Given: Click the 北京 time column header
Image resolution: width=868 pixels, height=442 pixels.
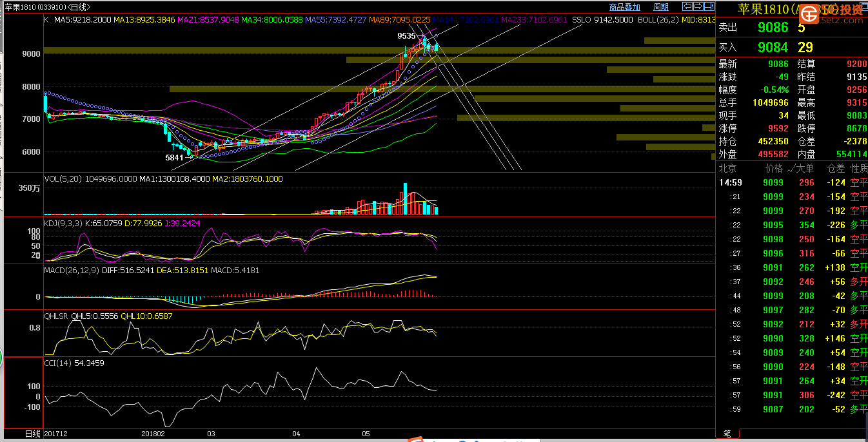Looking at the screenshot, I should pyautogui.click(x=727, y=168).
